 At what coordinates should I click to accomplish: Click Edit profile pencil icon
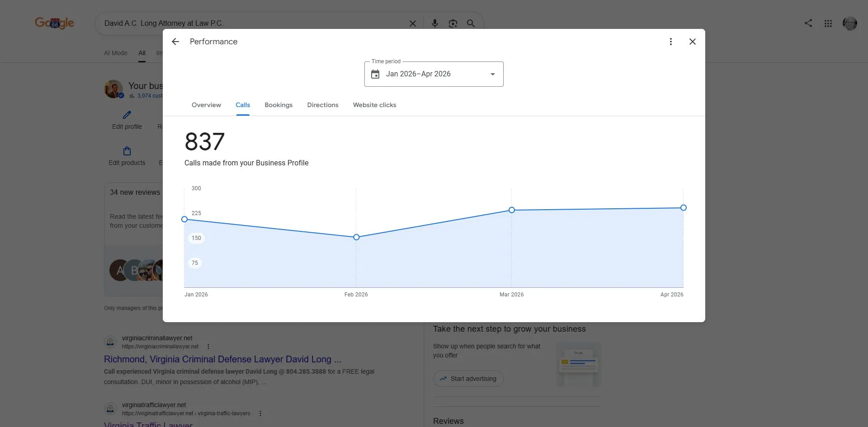coord(127,115)
